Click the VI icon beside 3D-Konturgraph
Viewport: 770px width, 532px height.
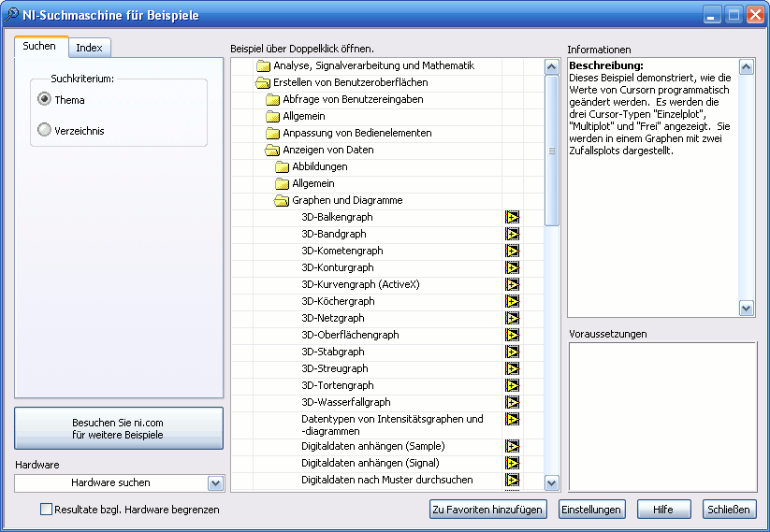pos(512,267)
